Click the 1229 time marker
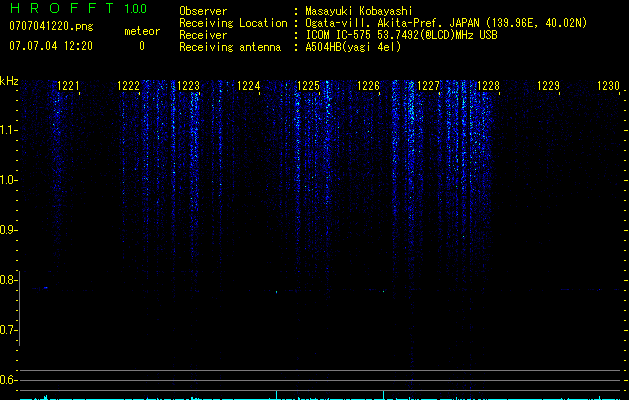629x400 pixels. 548,86
